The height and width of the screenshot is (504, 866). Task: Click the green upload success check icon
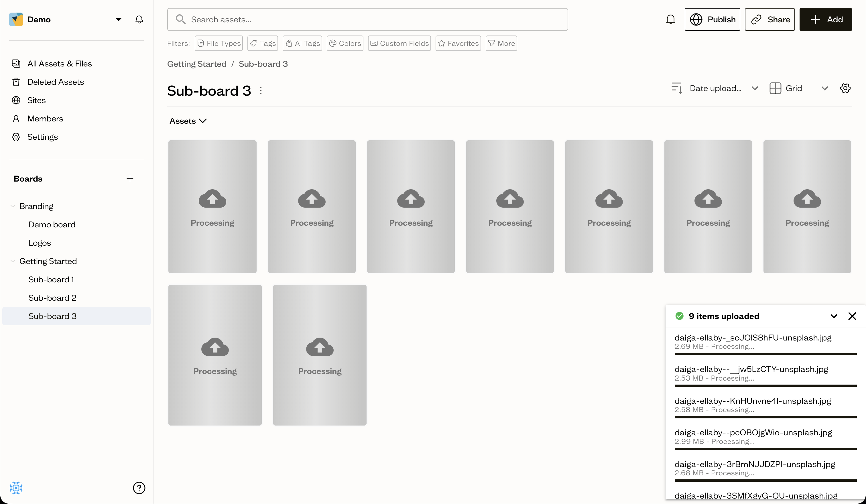[679, 316]
